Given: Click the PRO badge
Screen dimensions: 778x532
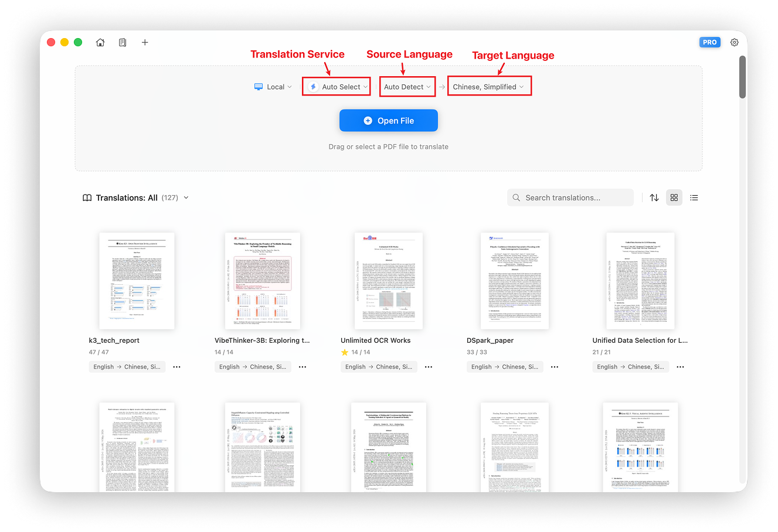Looking at the screenshot, I should pyautogui.click(x=710, y=42).
